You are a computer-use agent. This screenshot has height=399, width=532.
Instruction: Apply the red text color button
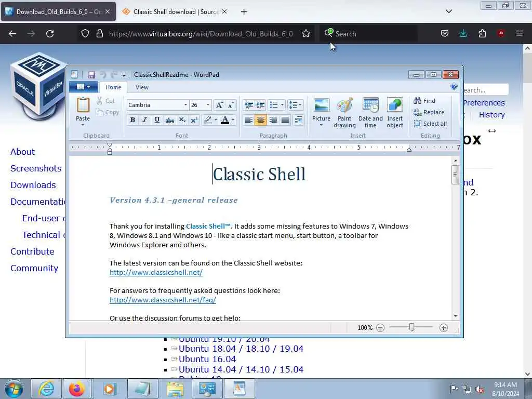coord(225,120)
